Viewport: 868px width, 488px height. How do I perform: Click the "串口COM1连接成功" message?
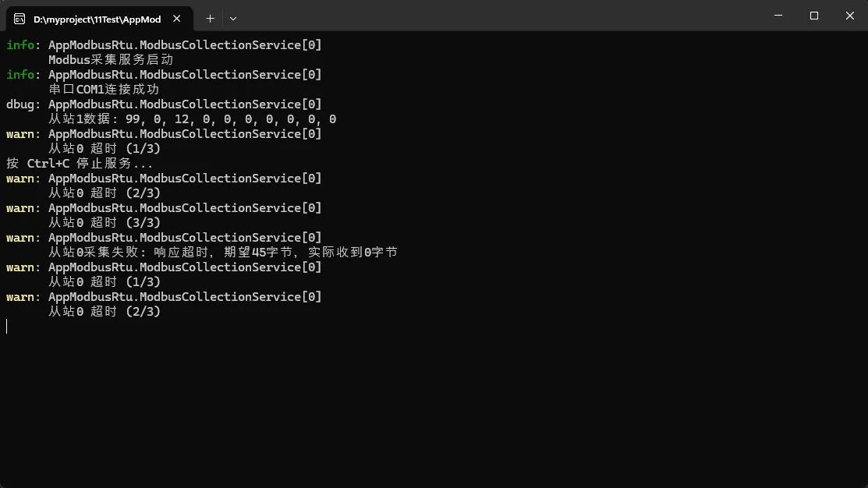(104, 90)
